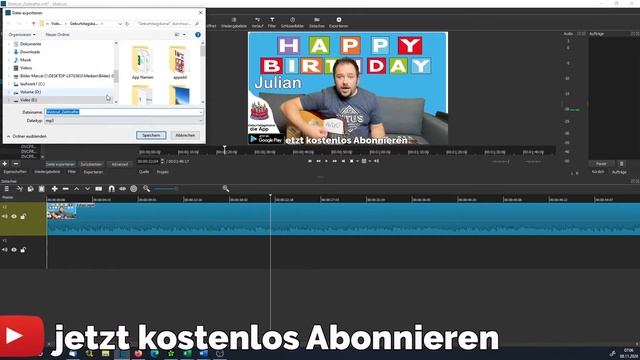
Task: Click the Zurücksetzen button
Action: (91, 164)
